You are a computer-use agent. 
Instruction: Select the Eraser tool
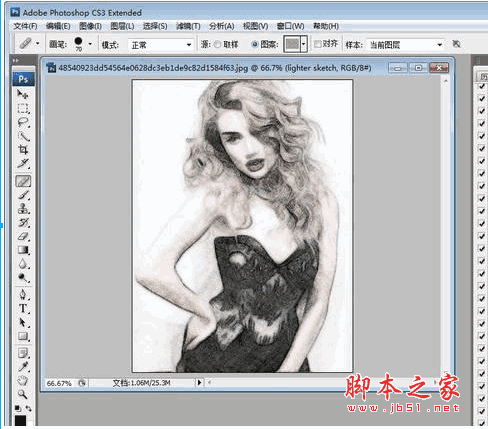23,237
